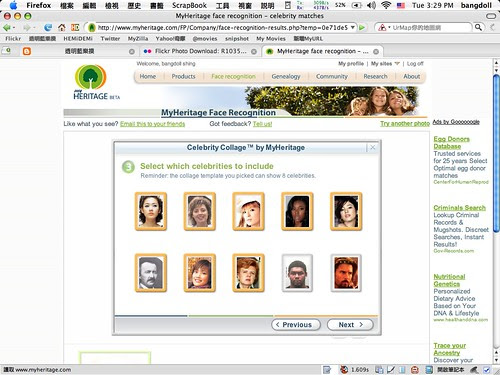This screenshot has width=500, height=375.
Task: Toggle the black-and-white mustached man photo
Action: coord(151,273)
